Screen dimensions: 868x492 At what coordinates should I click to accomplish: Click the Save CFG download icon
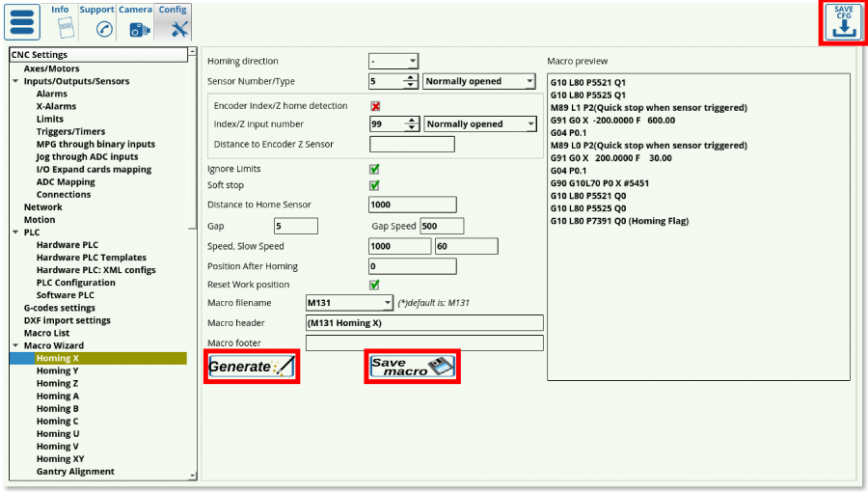coord(842,23)
